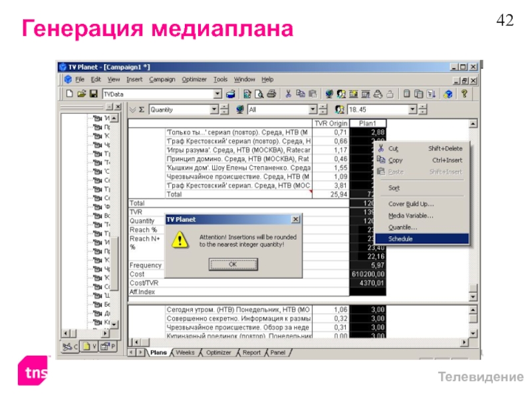Choose Schedule in context menu
The width and height of the screenshot is (532, 399).
[422, 239]
